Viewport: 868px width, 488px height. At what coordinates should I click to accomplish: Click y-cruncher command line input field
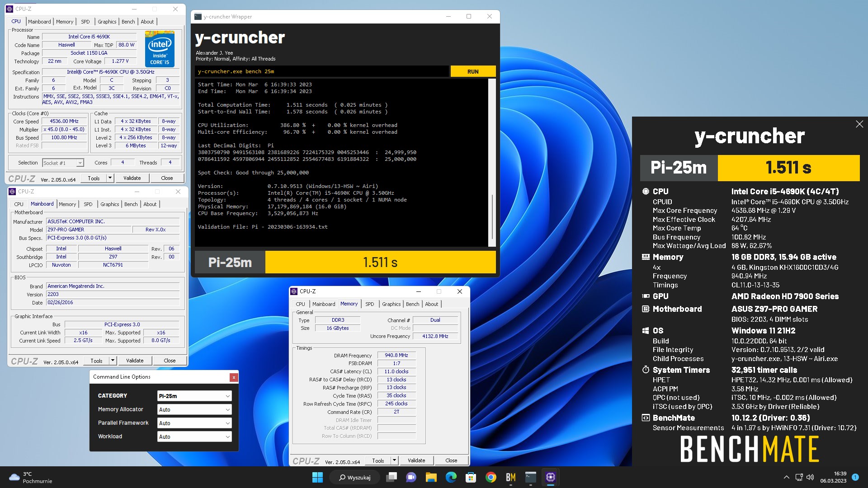[322, 71]
